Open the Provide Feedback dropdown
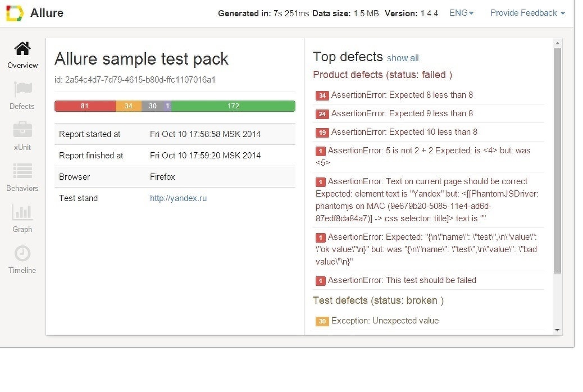Image resolution: width=583 pixels, height=392 pixels. pyautogui.click(x=527, y=13)
